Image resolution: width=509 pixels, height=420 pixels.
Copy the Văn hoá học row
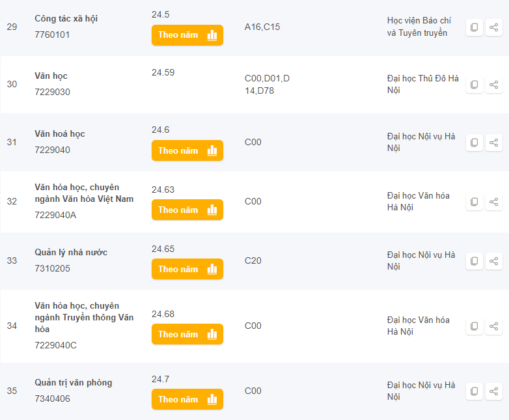[475, 143]
